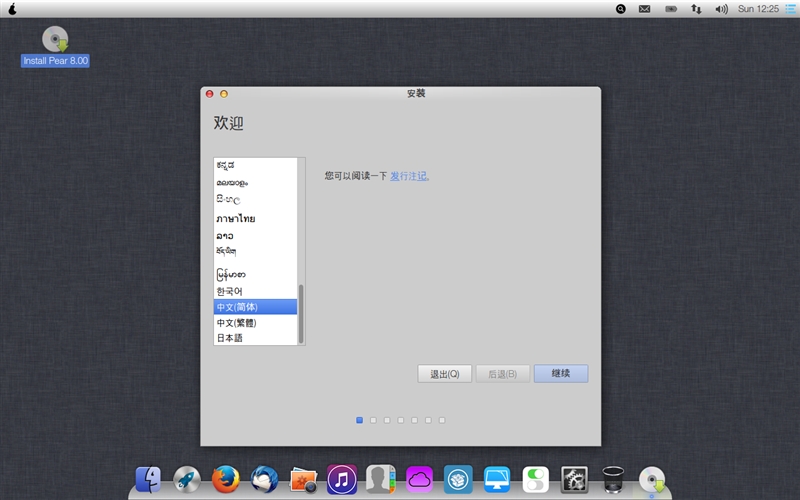Open the purple music player dock icon
Screen dimensions: 800x500
(x=342, y=479)
